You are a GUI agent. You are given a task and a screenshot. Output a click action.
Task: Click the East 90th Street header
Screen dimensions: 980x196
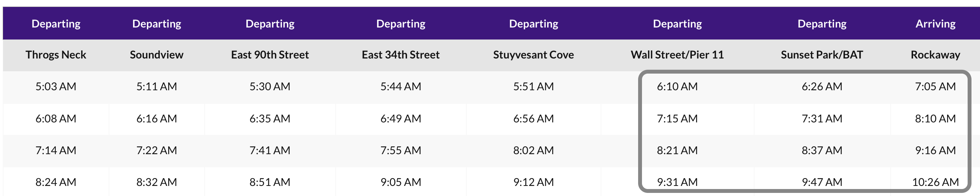click(x=270, y=55)
